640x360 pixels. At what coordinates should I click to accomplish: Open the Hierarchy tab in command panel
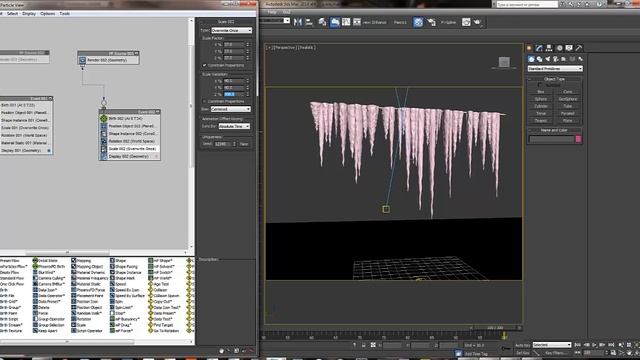coord(549,48)
